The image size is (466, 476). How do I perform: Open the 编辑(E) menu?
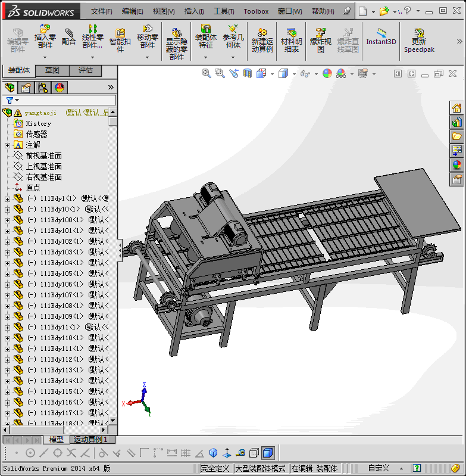pyautogui.click(x=133, y=11)
